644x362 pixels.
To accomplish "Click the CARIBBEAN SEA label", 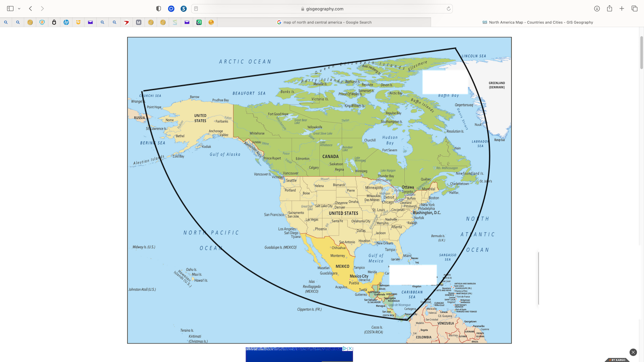I will [x=412, y=295].
